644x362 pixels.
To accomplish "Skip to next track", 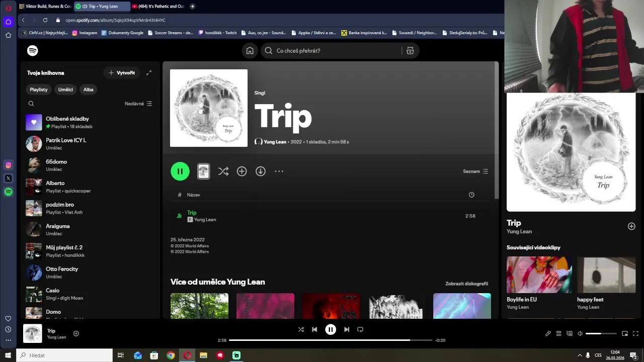I will 347,329.
